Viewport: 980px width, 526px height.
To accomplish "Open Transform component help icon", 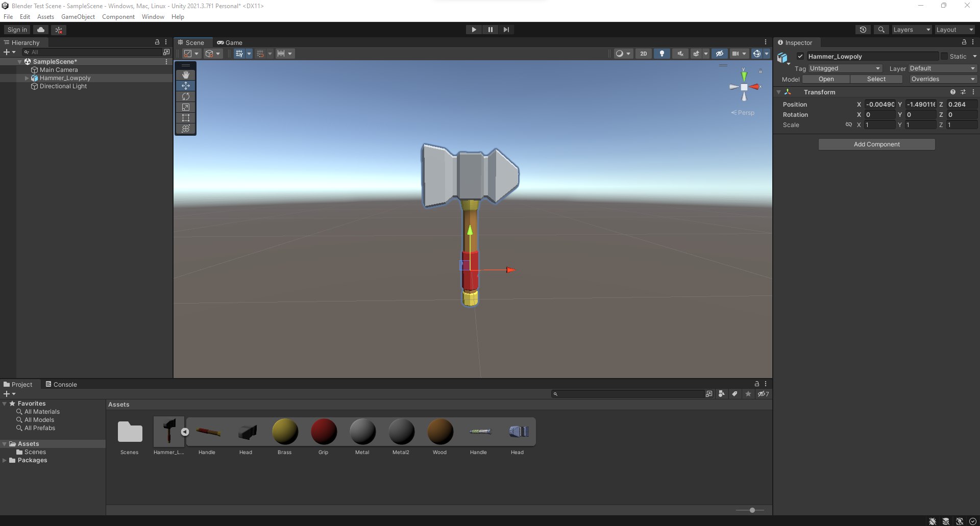I will tap(952, 92).
